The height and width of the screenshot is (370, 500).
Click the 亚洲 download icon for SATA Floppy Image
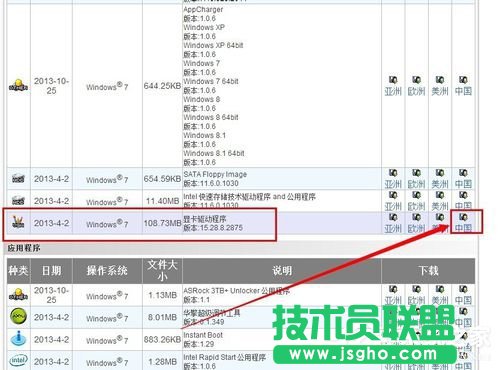coord(393,173)
